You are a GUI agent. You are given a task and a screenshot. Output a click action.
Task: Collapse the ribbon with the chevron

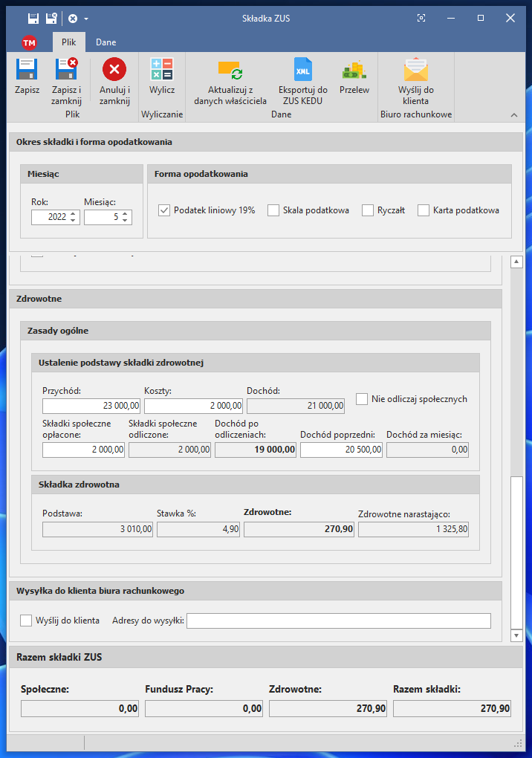pos(513,115)
